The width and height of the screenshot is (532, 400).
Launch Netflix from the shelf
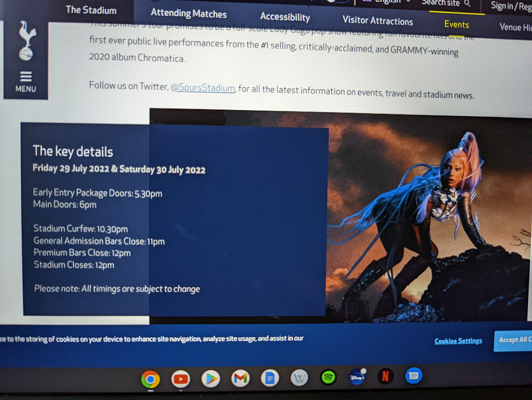click(385, 376)
